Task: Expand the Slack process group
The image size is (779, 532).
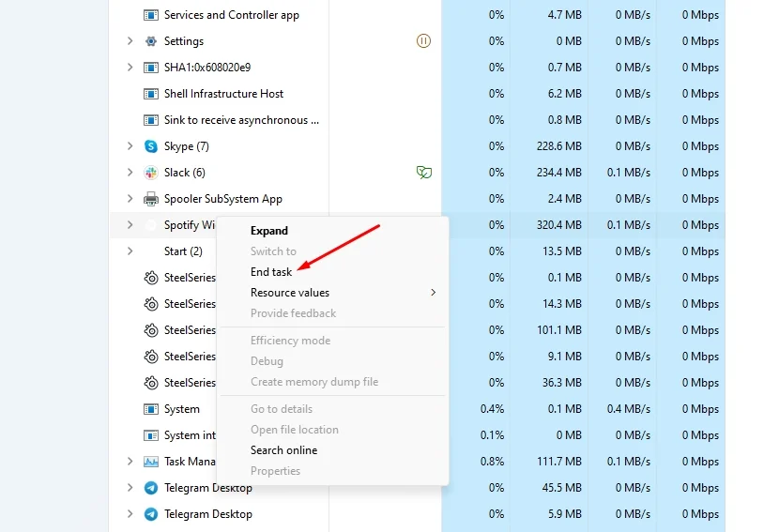Action: click(130, 173)
